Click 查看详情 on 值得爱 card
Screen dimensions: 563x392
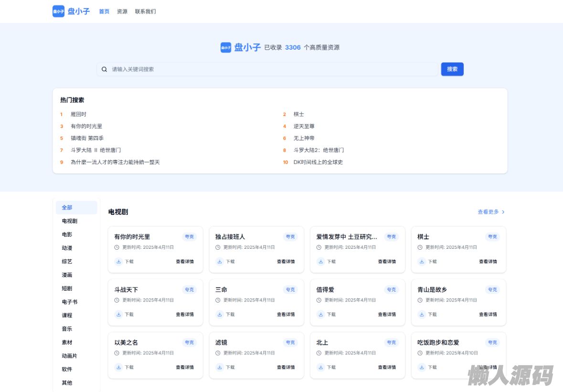[387, 315]
